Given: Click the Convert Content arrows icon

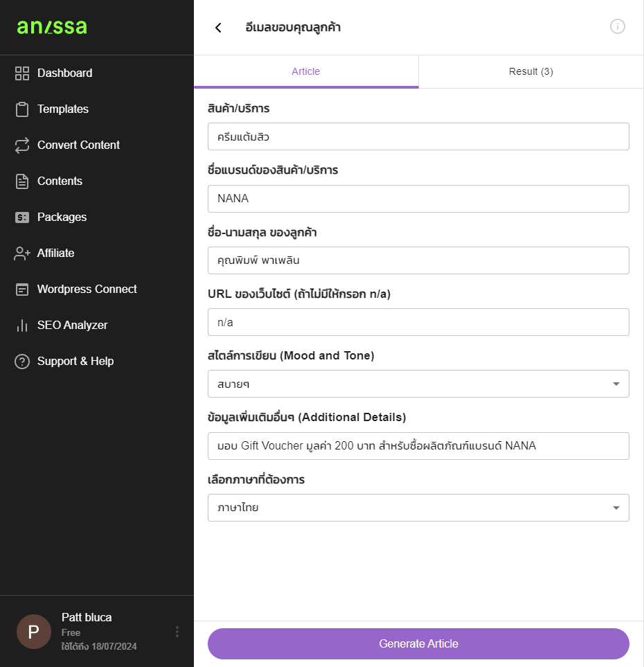Looking at the screenshot, I should (x=22, y=145).
